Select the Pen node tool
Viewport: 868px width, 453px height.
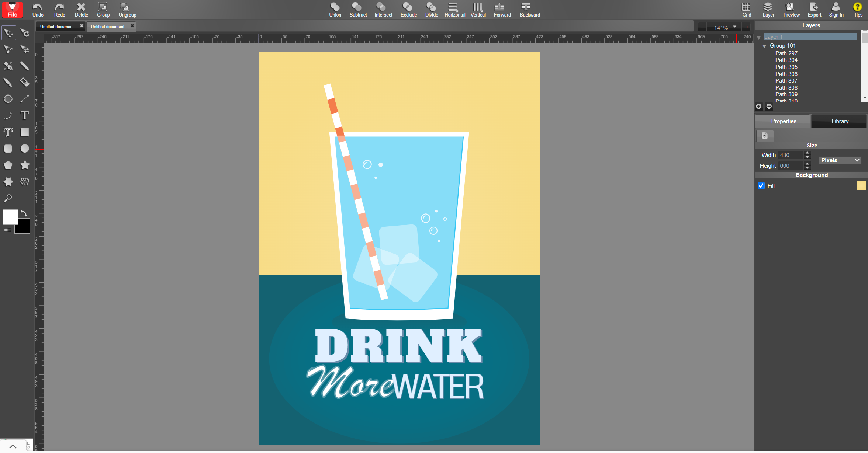pyautogui.click(x=8, y=66)
